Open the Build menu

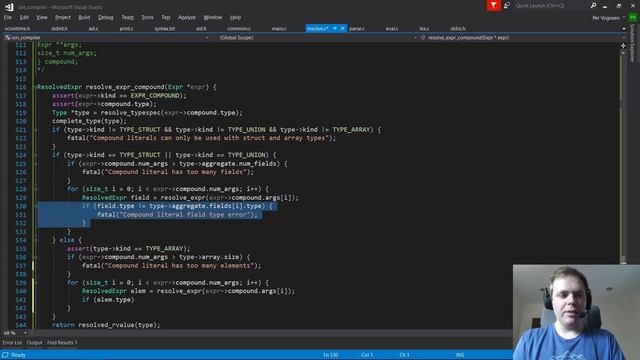(84, 18)
